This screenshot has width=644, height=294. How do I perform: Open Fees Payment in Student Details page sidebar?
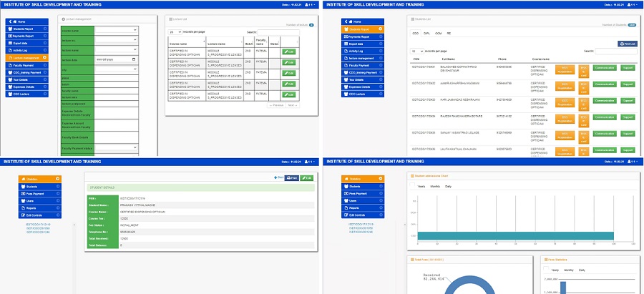[40, 193]
